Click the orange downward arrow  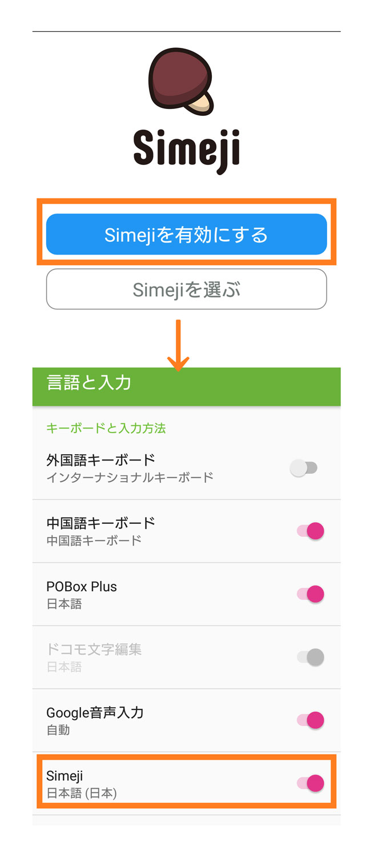pos(178,345)
